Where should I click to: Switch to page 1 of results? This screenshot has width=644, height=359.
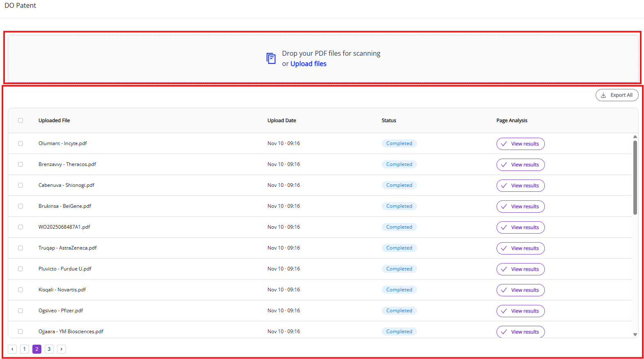(25, 349)
